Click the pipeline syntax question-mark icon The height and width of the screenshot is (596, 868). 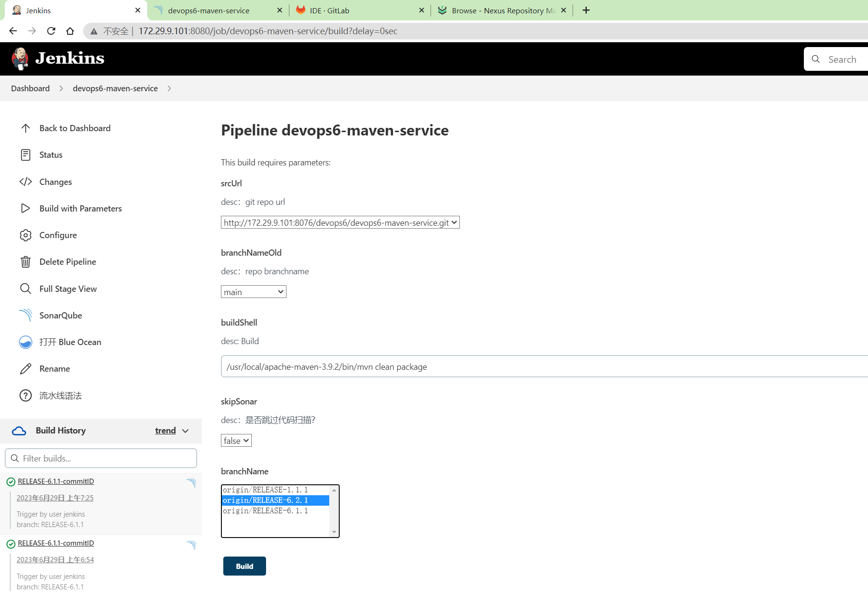pyautogui.click(x=26, y=395)
